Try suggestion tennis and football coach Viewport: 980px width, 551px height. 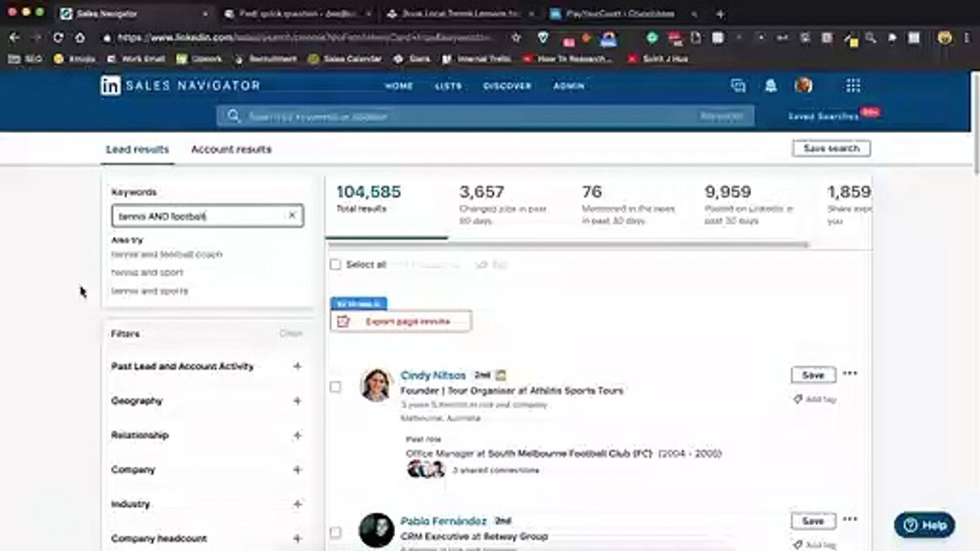[x=167, y=254]
